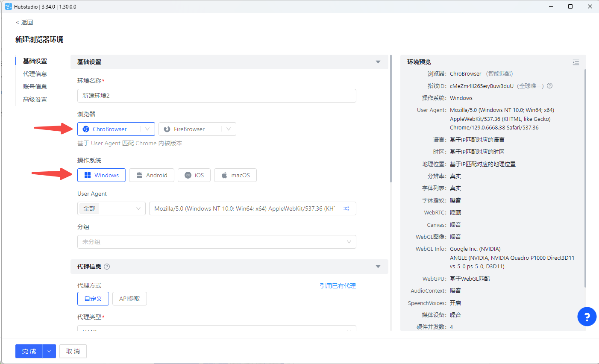599x364 pixels.
Task: Open the 代理类型 dropdown
Action: coord(217,329)
